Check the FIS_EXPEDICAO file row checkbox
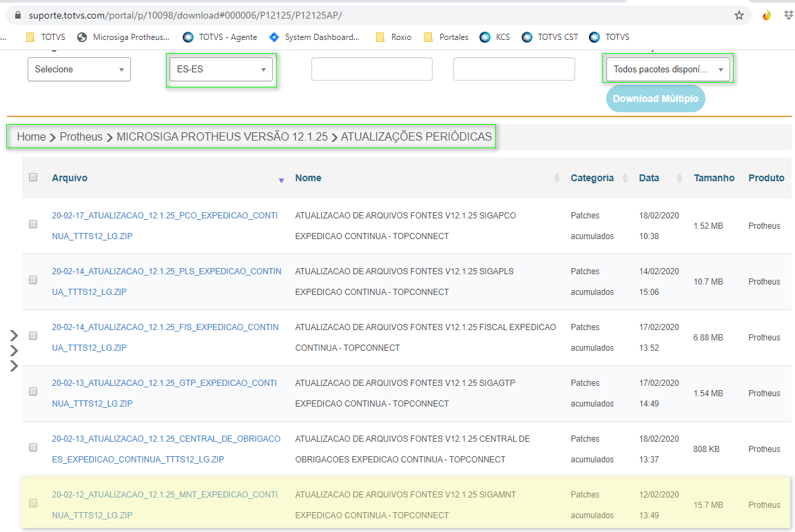This screenshot has width=795, height=532. (33, 336)
